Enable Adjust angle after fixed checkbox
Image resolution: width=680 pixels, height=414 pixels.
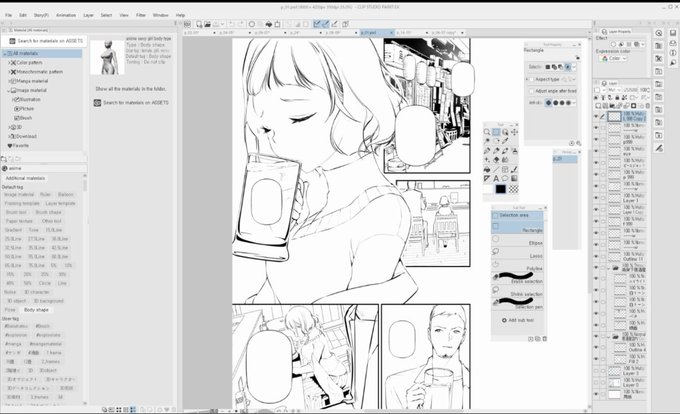coord(532,91)
